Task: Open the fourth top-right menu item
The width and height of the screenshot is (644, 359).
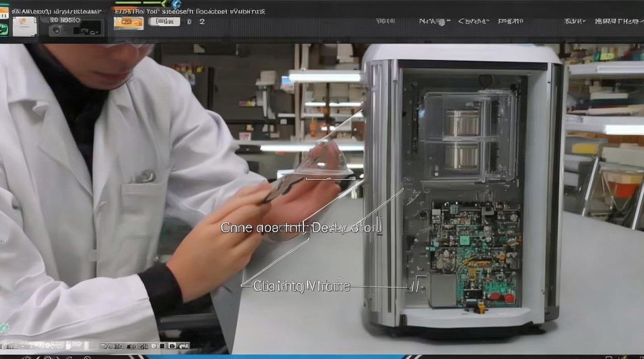Action: [511, 22]
